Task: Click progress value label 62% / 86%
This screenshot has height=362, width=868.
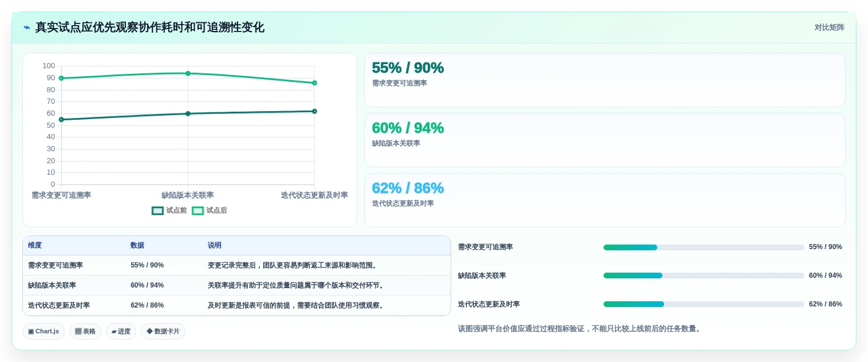Action: [826, 304]
